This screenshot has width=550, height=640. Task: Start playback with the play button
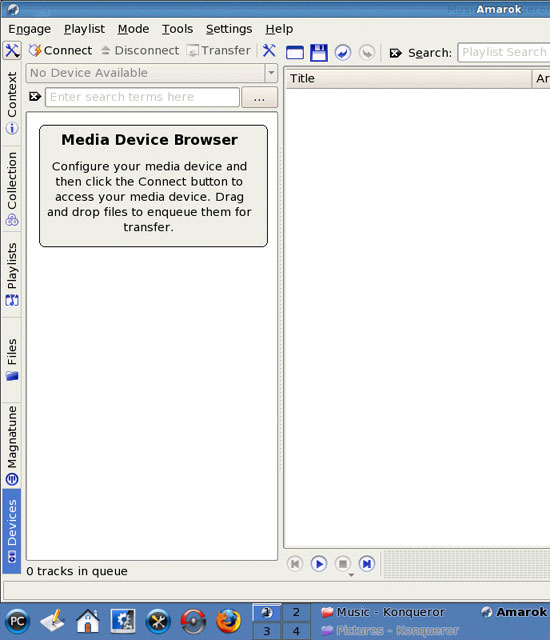319,564
